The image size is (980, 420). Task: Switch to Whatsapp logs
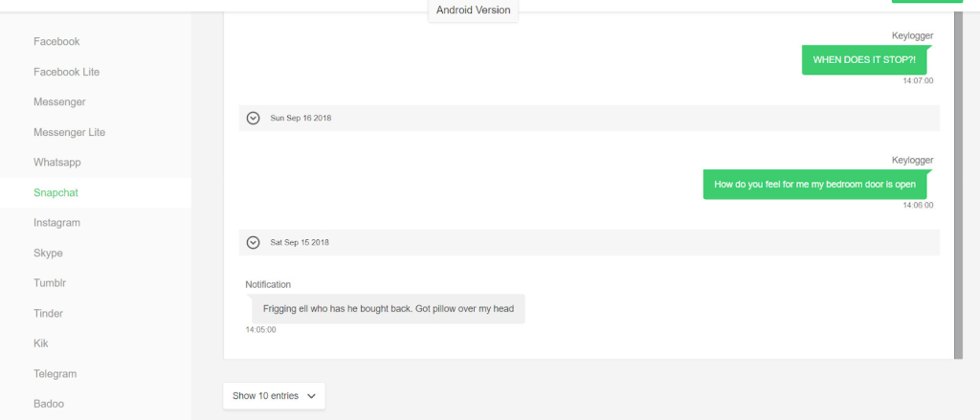pyautogui.click(x=57, y=163)
